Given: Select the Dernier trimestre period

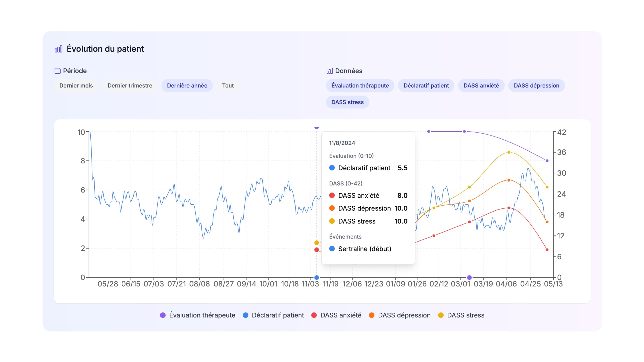Looking at the screenshot, I should [x=130, y=86].
